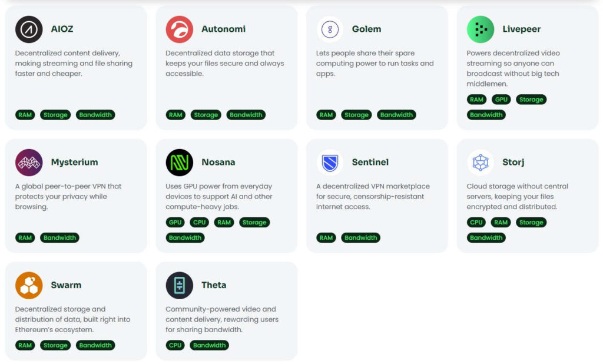Click the Storage tag on Autonomi card
This screenshot has width=603, height=364.
click(x=206, y=115)
